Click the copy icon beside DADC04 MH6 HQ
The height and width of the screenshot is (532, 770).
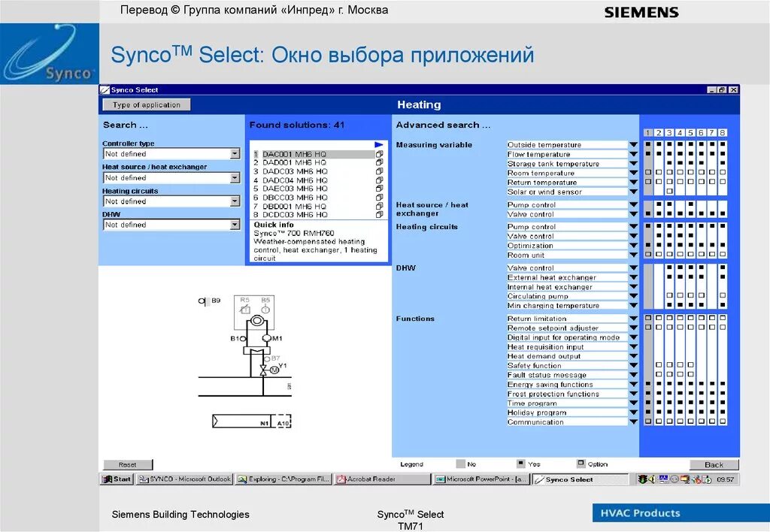point(379,180)
